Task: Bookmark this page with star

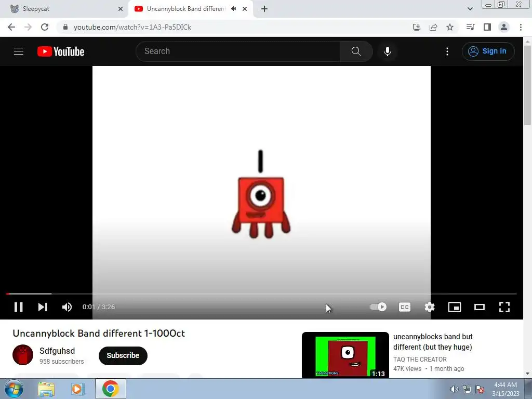Action: pyautogui.click(x=450, y=27)
